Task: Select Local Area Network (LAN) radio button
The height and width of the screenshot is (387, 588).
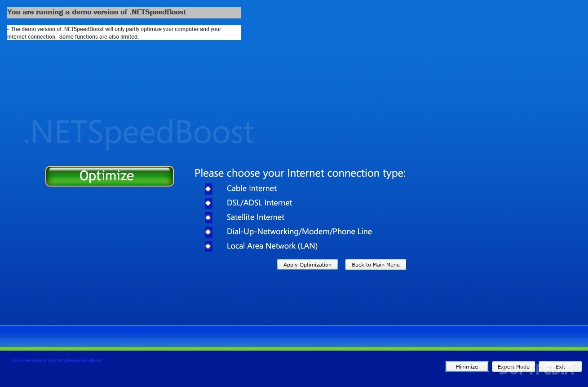Action: [x=208, y=246]
